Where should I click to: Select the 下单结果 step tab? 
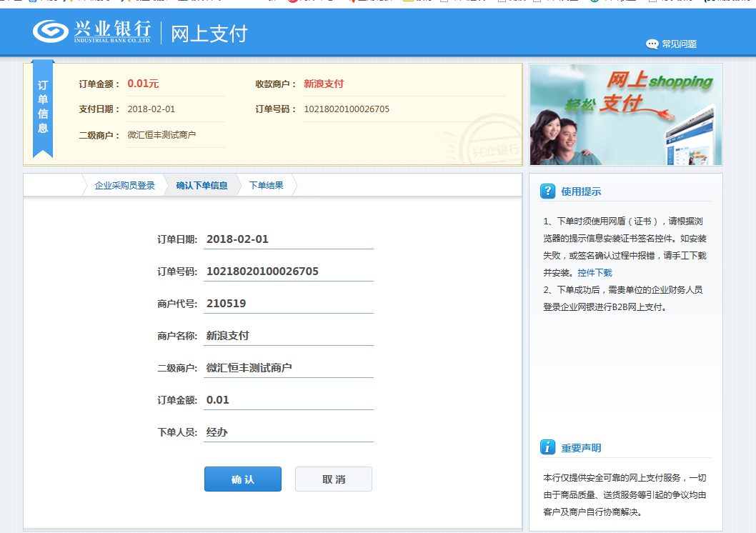(266, 186)
